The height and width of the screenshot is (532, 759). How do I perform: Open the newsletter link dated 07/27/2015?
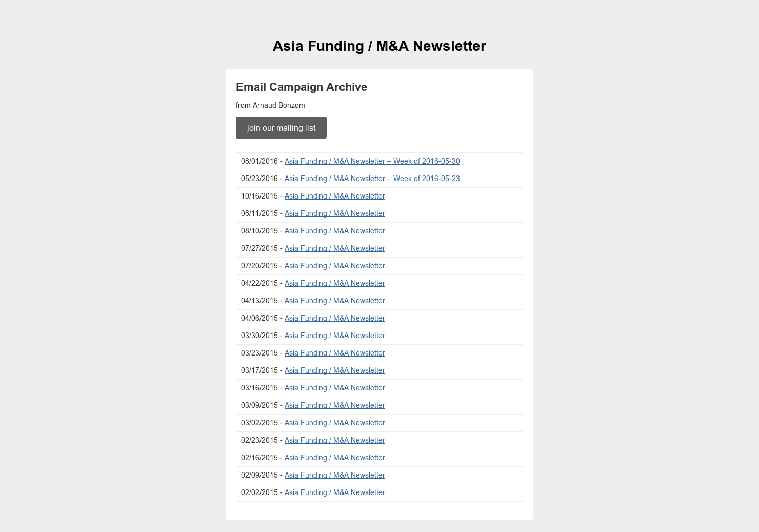[335, 248]
